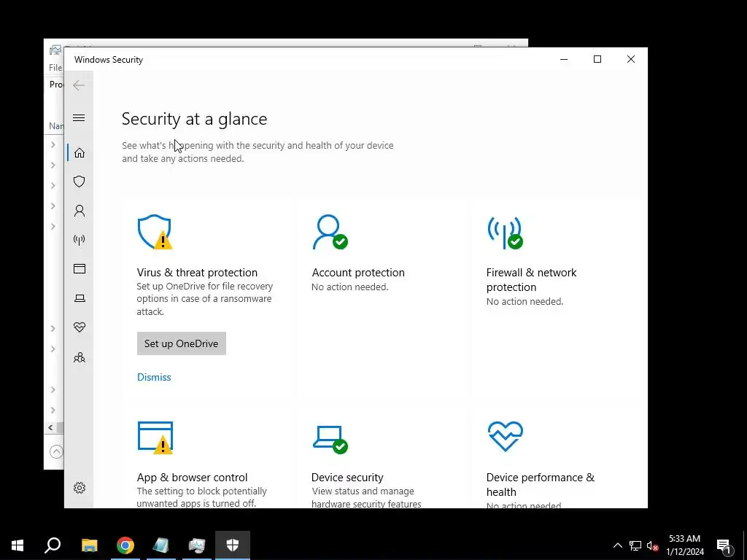Image resolution: width=747 pixels, height=560 pixels.
Task: Switch to the notepad-style app on taskbar
Action: 161,545
